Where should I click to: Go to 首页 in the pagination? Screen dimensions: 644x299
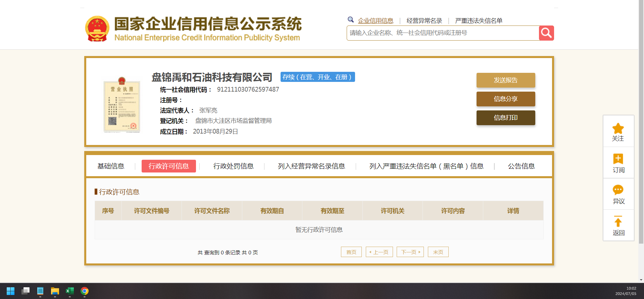coord(351,252)
